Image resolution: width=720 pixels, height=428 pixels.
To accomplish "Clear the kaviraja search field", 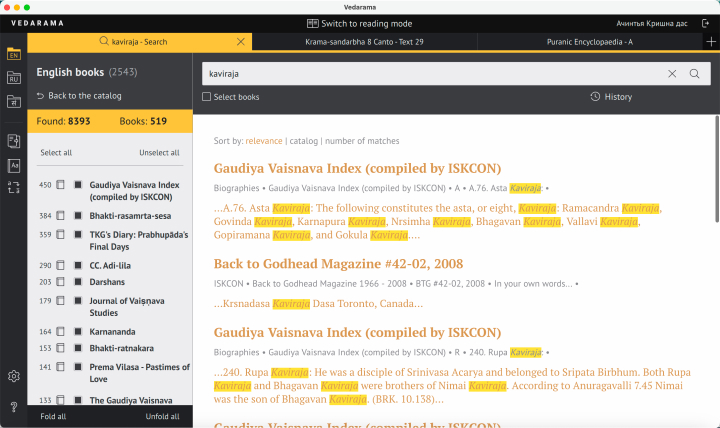I will tap(673, 74).
